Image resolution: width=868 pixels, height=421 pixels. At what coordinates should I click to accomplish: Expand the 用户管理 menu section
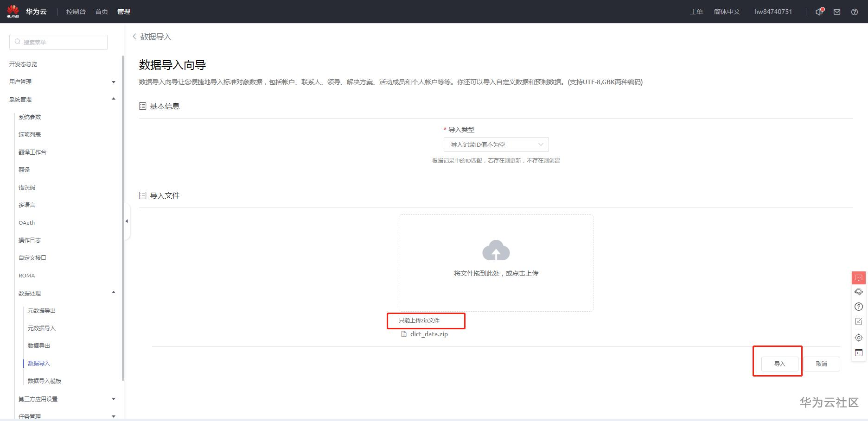pos(114,82)
